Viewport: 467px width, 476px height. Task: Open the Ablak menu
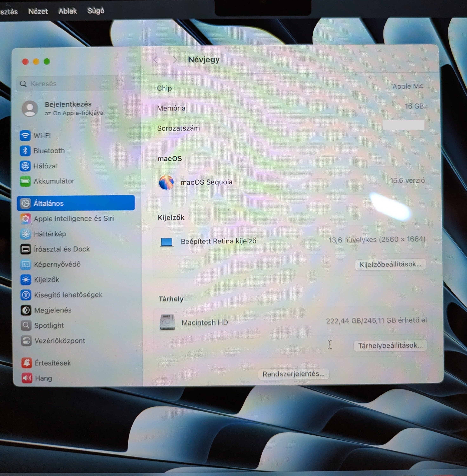[x=68, y=11]
